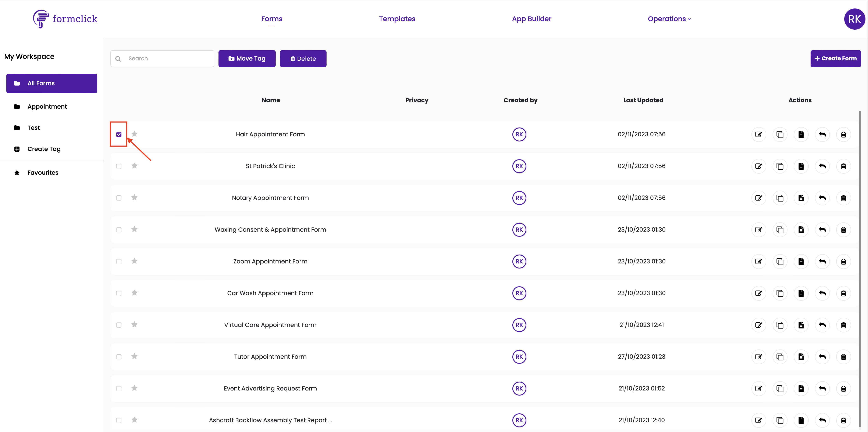868x432 pixels.
Task: Click the Move Tag button
Action: tap(247, 59)
